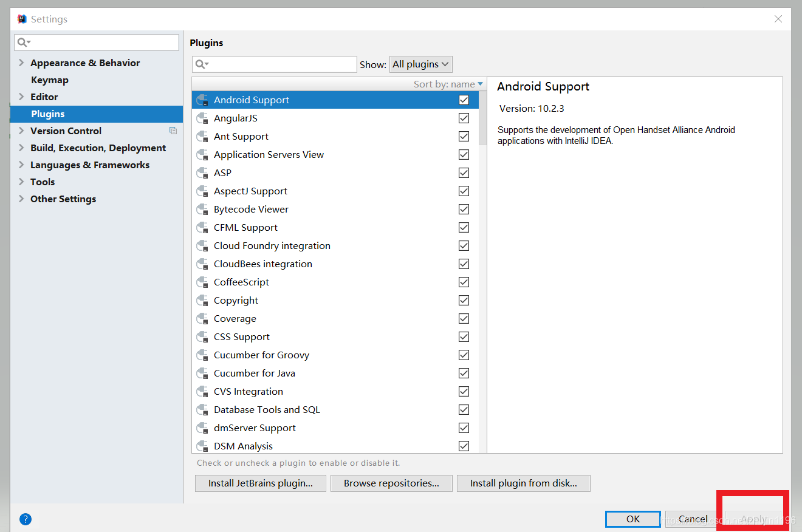Uncheck the CoffeeScript plugin checkbox

pyautogui.click(x=464, y=282)
